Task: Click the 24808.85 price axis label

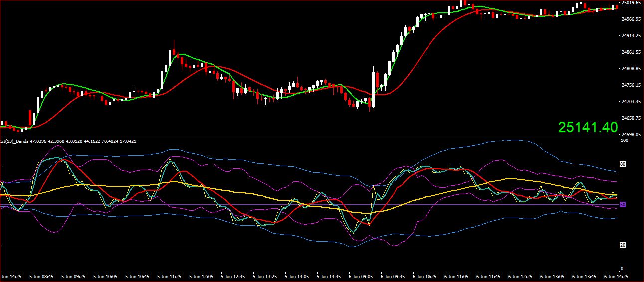Action: (631, 69)
